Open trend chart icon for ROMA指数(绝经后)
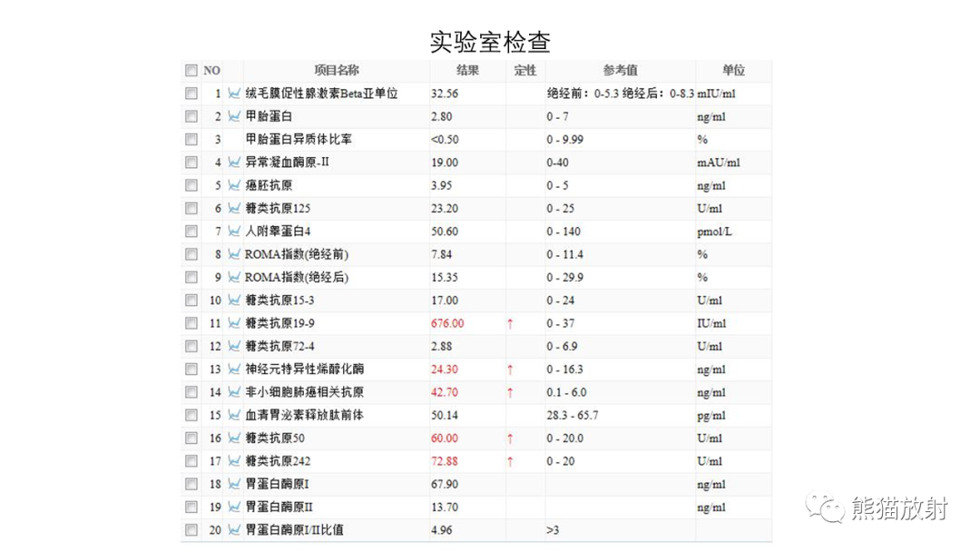The image size is (980, 552). click(234, 277)
